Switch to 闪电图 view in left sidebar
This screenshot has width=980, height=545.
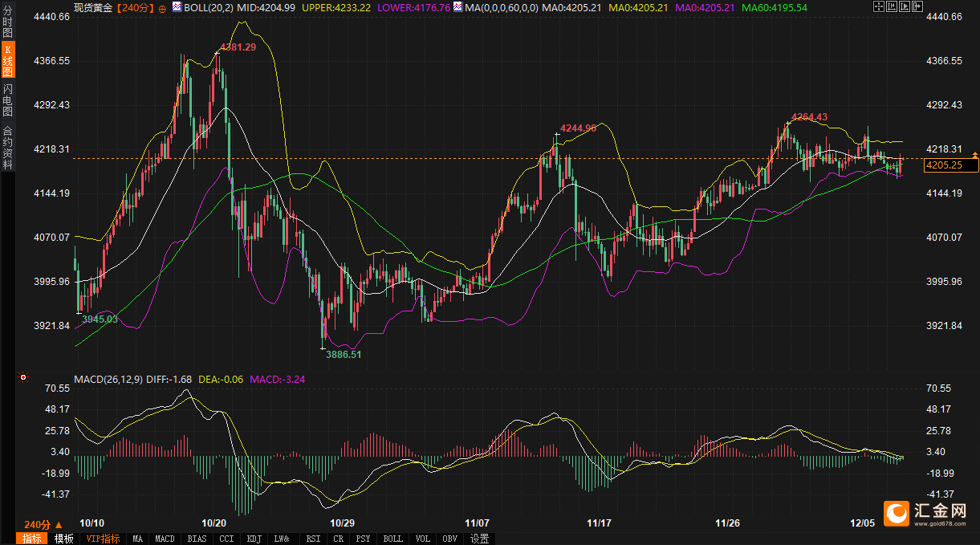point(8,99)
